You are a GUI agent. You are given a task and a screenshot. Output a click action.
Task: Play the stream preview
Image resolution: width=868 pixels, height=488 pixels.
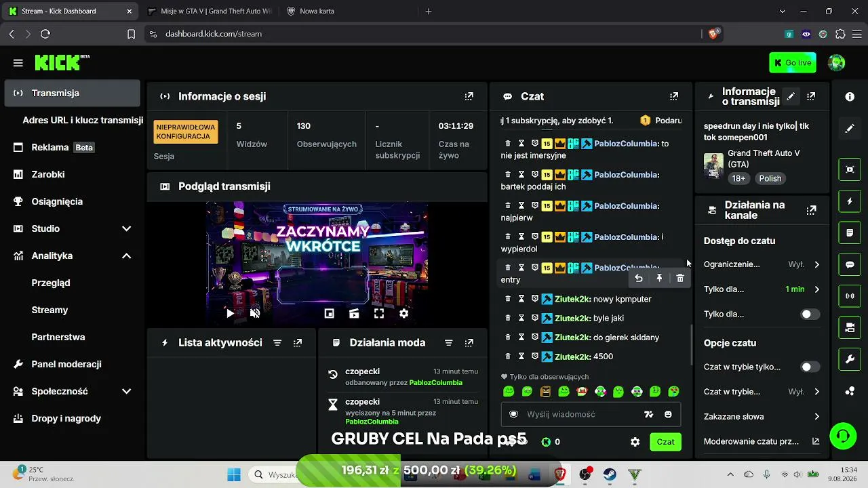230,313
